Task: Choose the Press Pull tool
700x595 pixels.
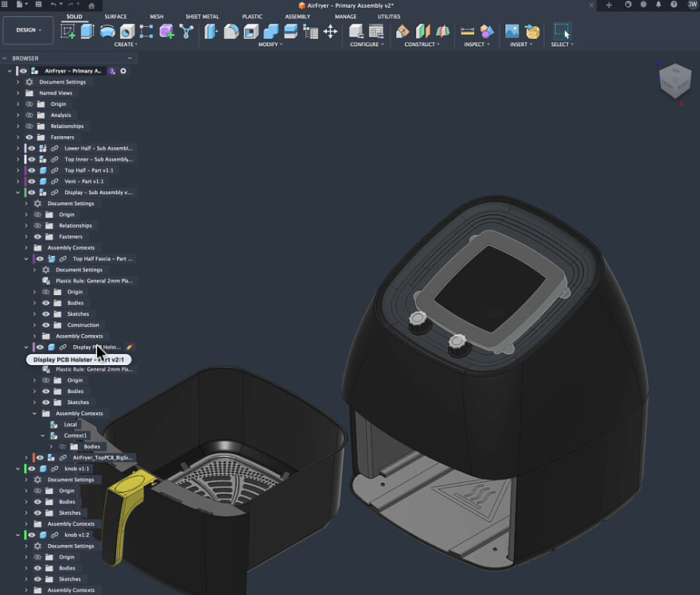Action: (x=211, y=32)
